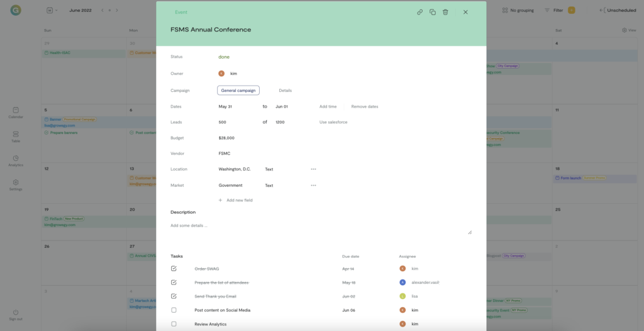The width and height of the screenshot is (644, 331).
Task: Click the Description text area
Action: coord(321,228)
